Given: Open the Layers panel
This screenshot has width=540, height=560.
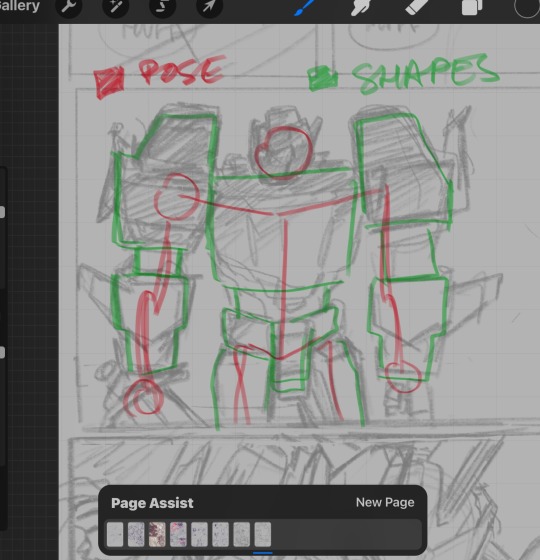Looking at the screenshot, I should [x=472, y=7].
